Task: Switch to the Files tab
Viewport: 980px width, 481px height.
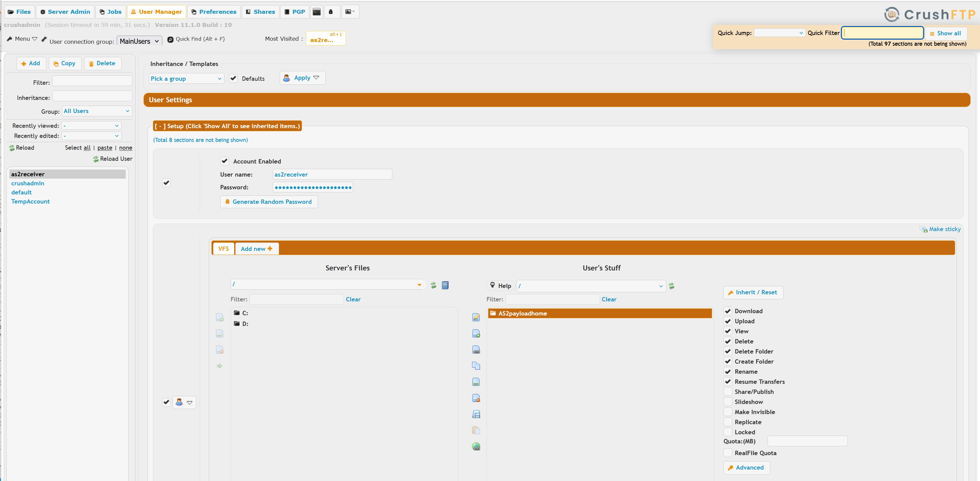Action: pyautogui.click(x=19, y=12)
